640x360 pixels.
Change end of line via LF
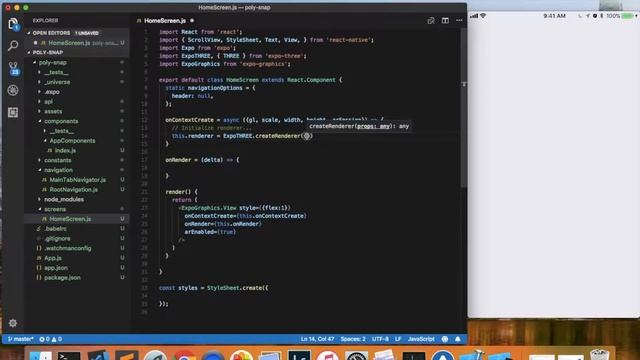(x=398, y=339)
